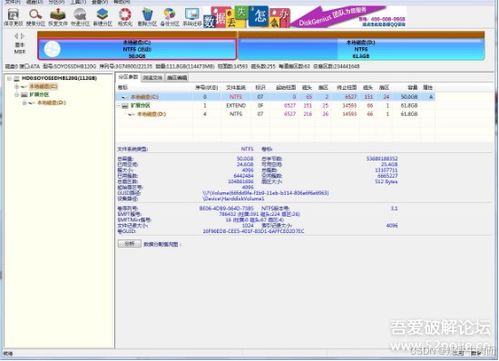Viewport: 499px width, 361px height.
Task: Select the Format (格式化) lifebuoy icon
Action: (x=125, y=17)
